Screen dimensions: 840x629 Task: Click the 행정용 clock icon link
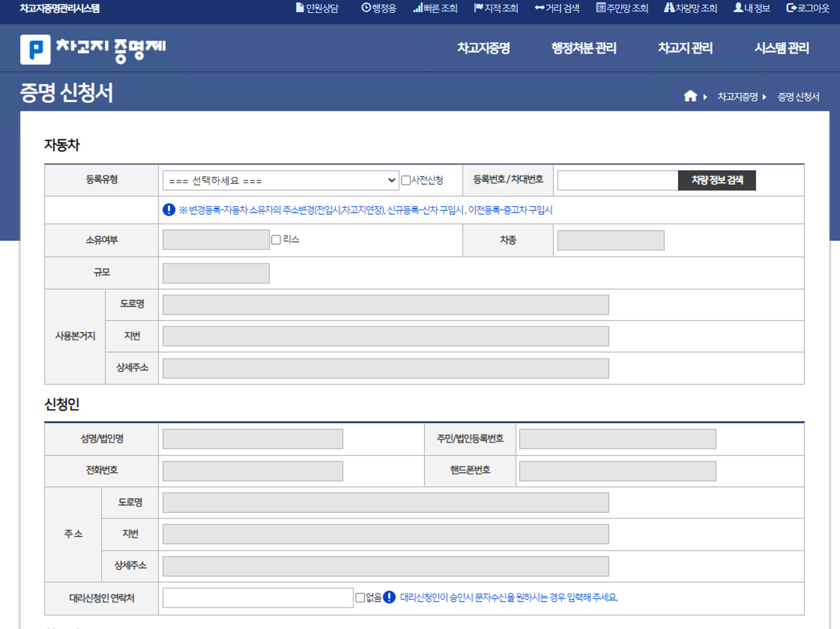(x=379, y=8)
